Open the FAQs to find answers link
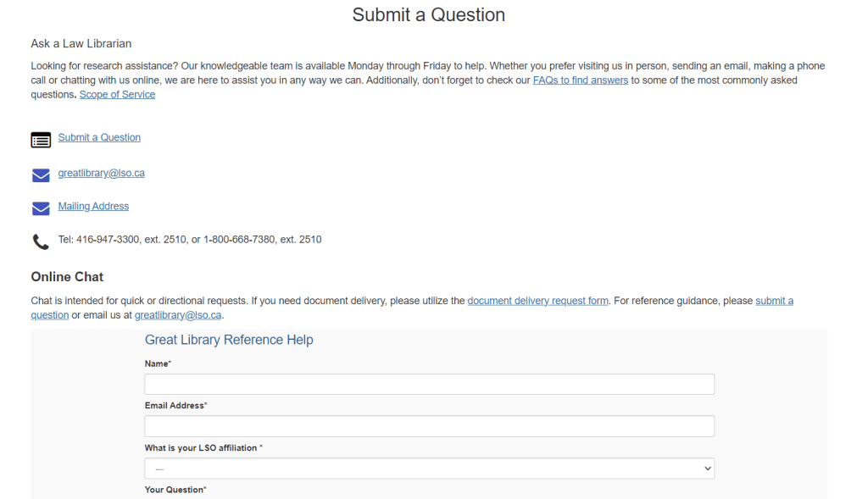Viewport: 868px width, 499px height. point(580,80)
